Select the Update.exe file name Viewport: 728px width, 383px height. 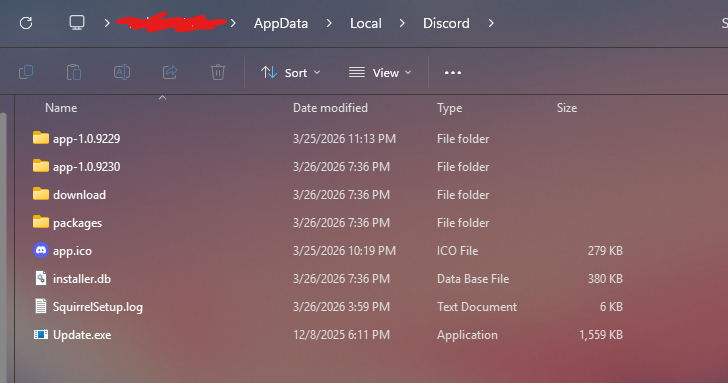pyautogui.click(x=82, y=335)
